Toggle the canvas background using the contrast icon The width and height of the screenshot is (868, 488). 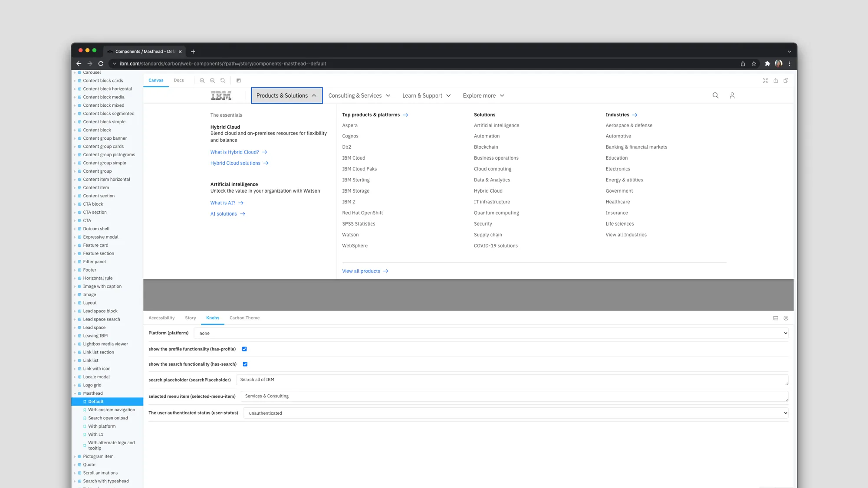pos(238,80)
